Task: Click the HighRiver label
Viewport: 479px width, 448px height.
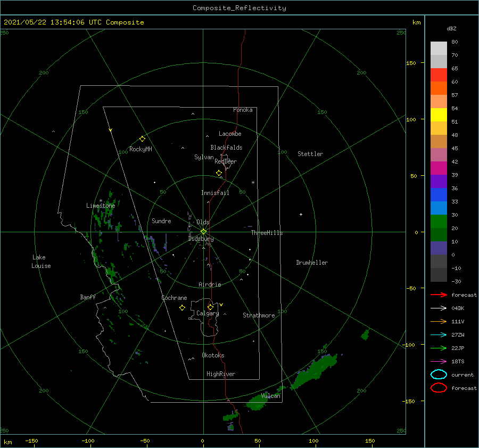Action: [x=220, y=374]
